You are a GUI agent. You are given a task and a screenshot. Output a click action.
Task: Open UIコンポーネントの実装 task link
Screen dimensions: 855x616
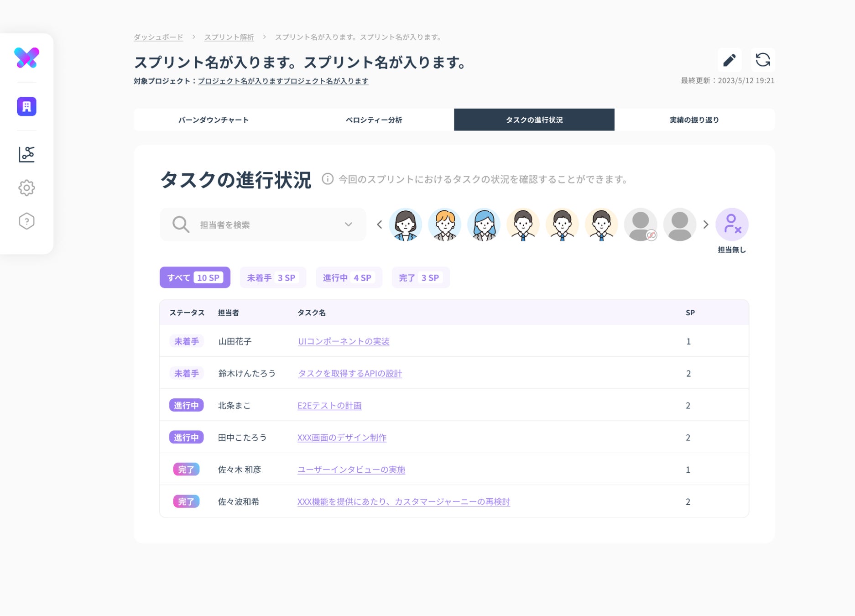pyautogui.click(x=344, y=341)
